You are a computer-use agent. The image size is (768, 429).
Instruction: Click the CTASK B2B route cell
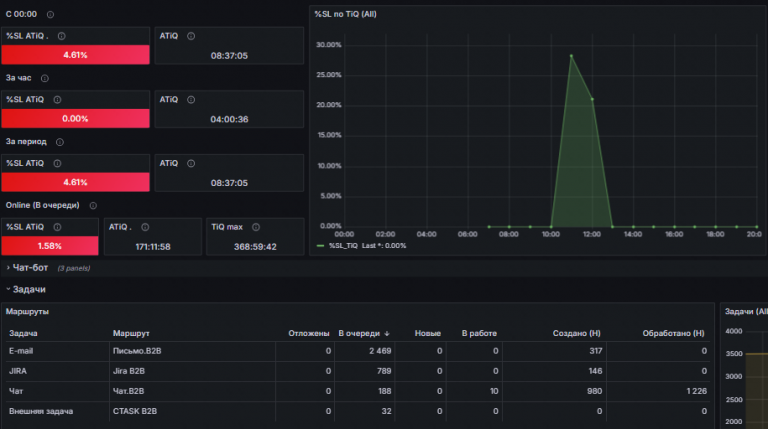click(135, 411)
